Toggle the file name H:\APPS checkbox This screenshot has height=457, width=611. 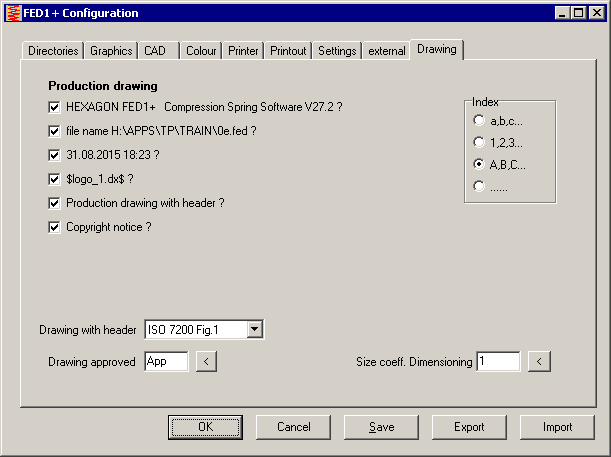pos(55,131)
